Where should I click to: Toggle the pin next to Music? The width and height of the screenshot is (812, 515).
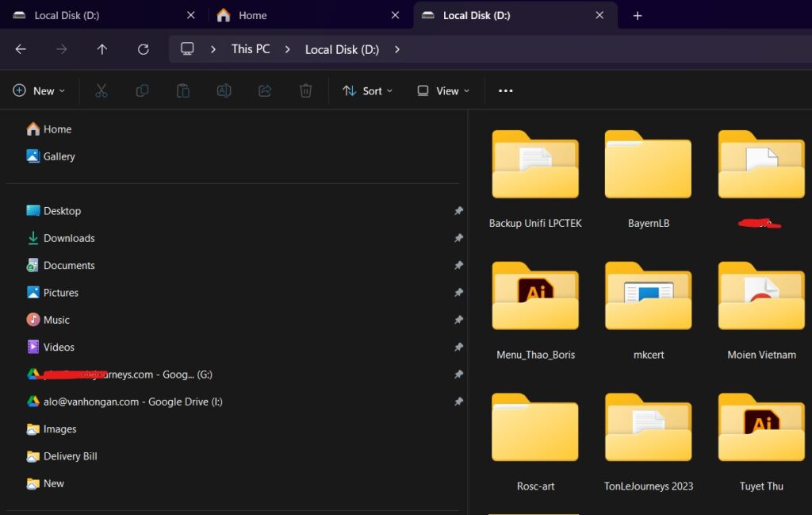pyautogui.click(x=458, y=320)
